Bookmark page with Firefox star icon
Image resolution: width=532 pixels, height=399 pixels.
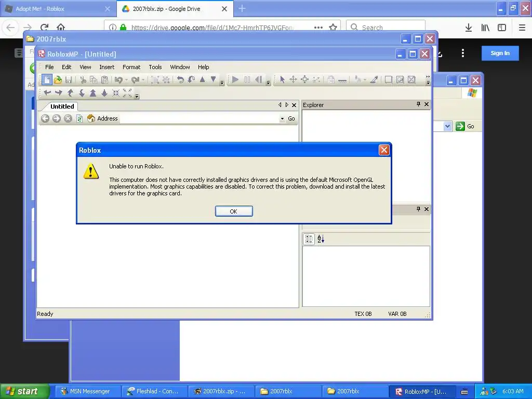(333, 27)
